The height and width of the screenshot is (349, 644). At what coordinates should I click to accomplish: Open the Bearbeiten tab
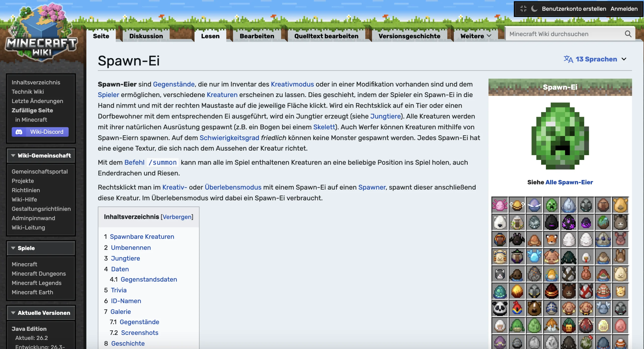[x=257, y=36]
